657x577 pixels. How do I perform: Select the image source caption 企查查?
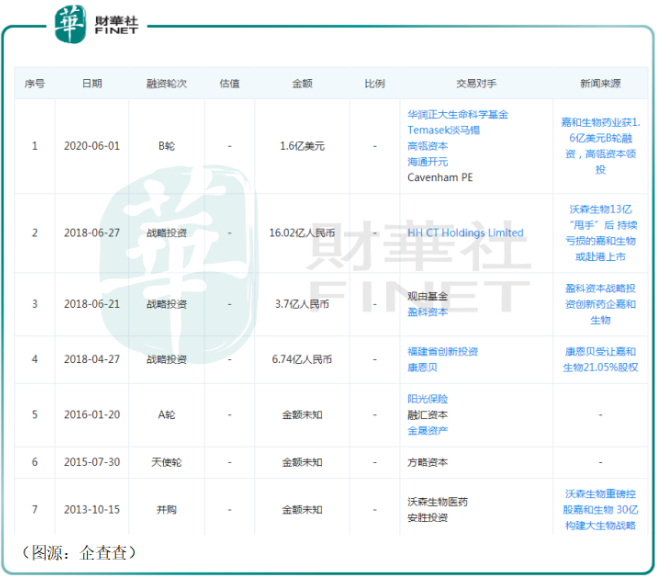(103, 553)
